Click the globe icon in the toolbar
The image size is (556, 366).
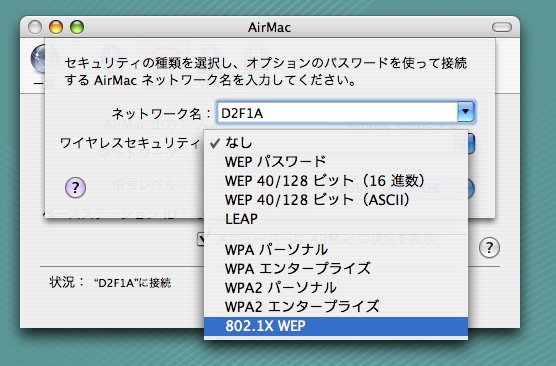(38, 60)
